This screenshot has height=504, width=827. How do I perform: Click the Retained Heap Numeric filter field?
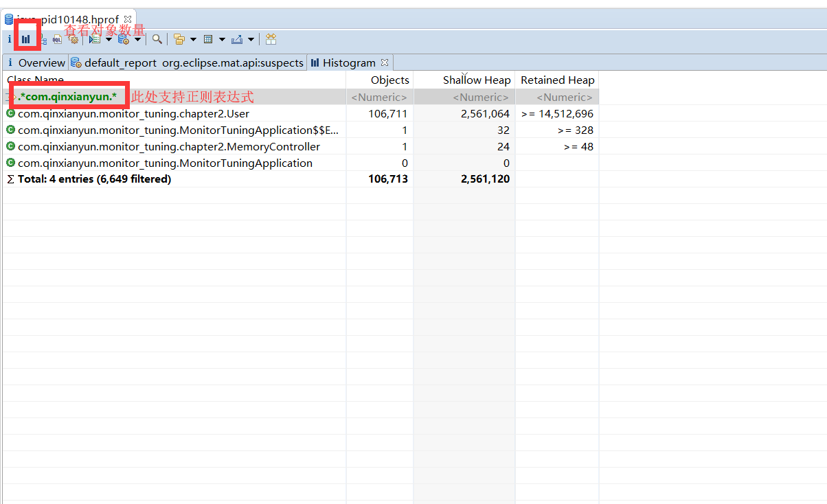coord(557,97)
